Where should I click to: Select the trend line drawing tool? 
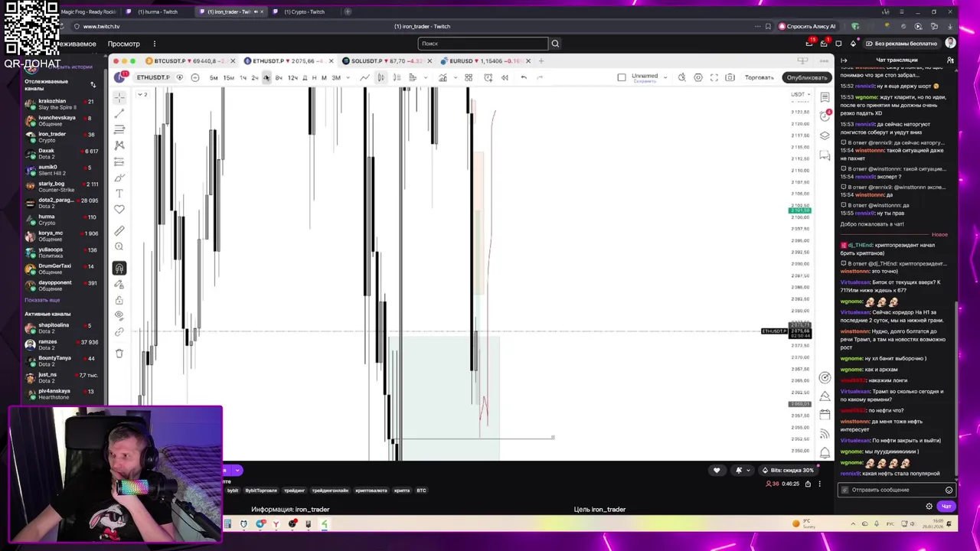click(119, 113)
